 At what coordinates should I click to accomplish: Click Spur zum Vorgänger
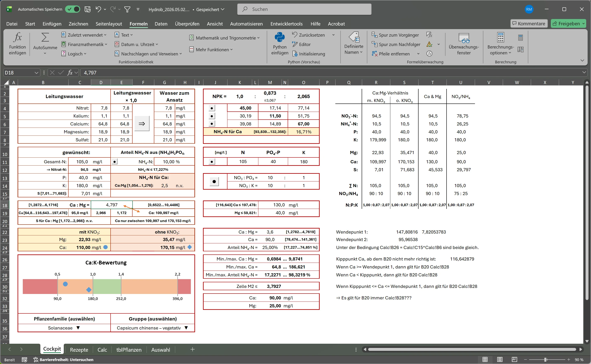click(395, 35)
